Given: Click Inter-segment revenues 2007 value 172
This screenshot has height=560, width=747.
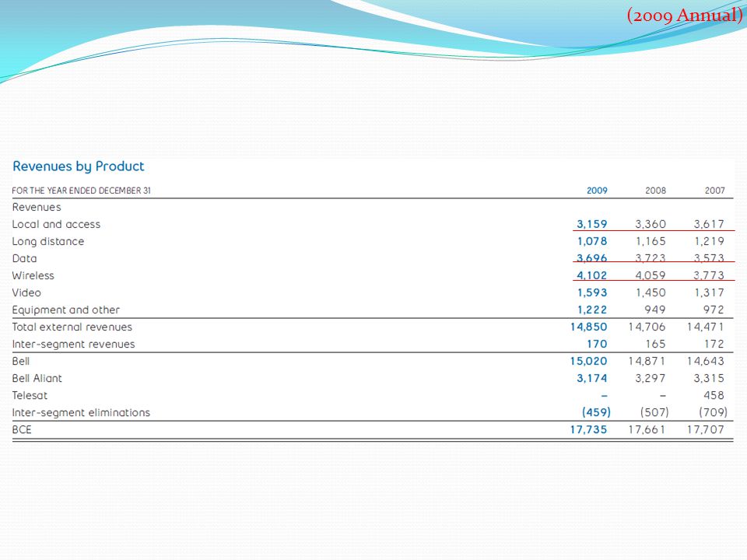Looking at the screenshot, I should [714, 345].
